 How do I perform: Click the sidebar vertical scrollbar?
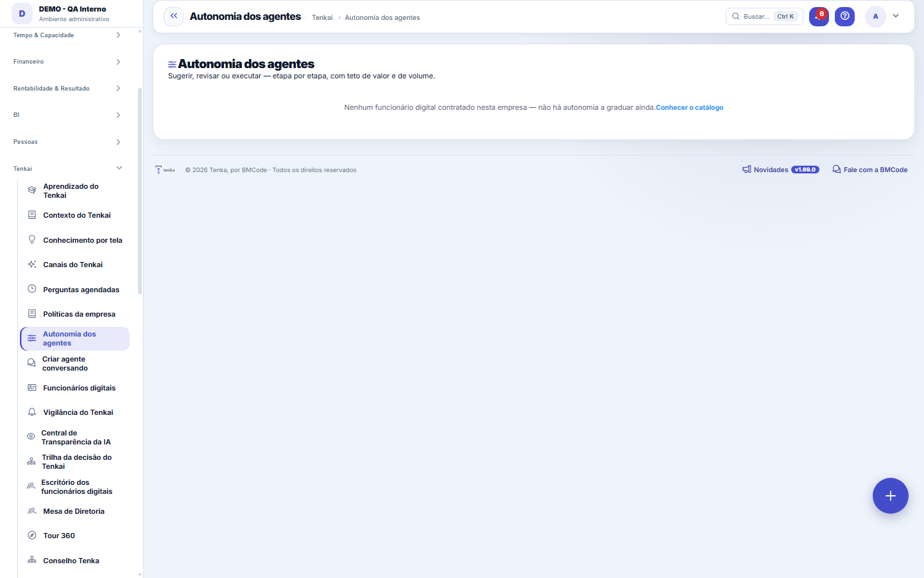140,191
